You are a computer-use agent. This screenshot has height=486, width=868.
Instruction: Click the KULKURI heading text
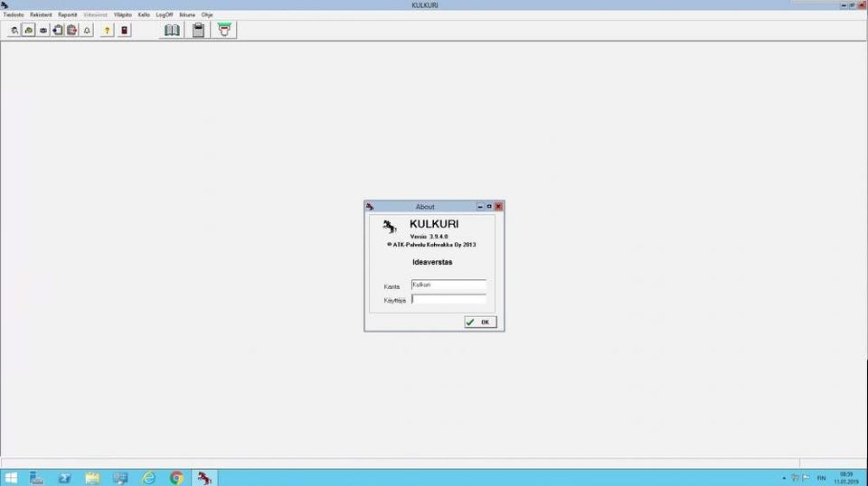[434, 224]
